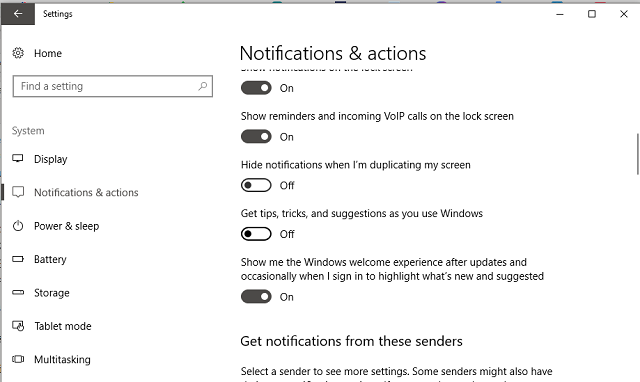Click the Home gear icon
The height and width of the screenshot is (382, 640).
(x=18, y=53)
